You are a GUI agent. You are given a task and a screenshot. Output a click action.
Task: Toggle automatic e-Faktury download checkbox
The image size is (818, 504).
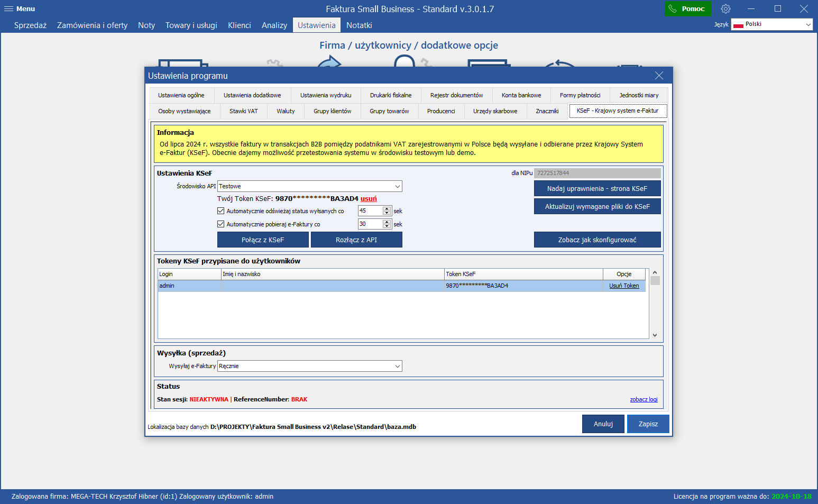point(221,224)
